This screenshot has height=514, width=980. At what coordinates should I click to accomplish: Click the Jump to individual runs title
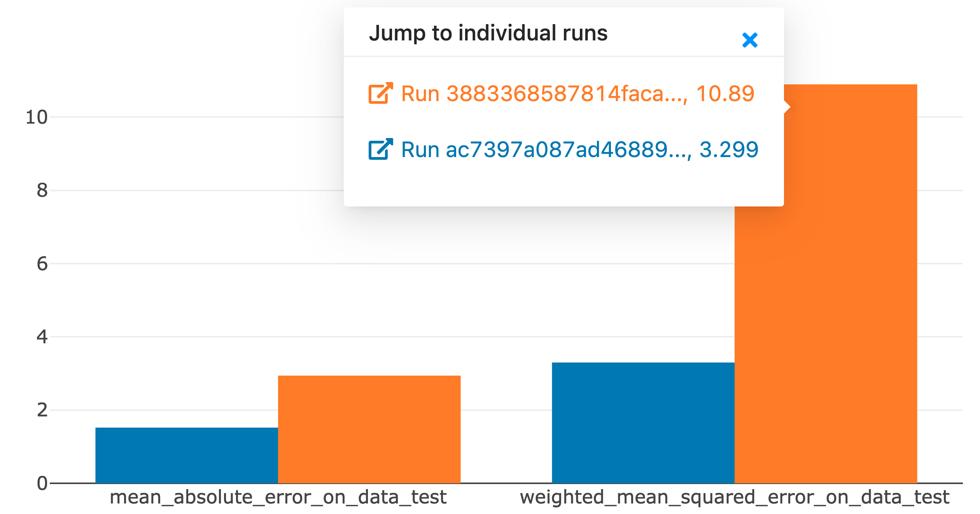pyautogui.click(x=488, y=33)
